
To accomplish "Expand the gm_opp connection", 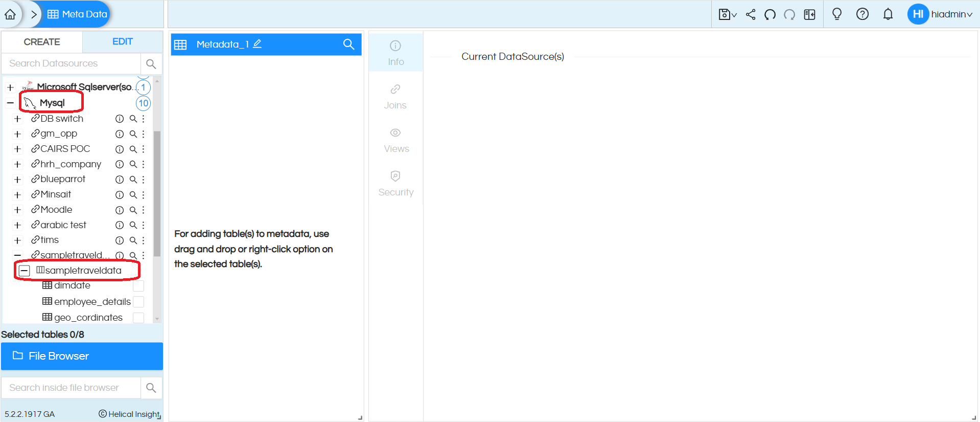I will [18, 134].
